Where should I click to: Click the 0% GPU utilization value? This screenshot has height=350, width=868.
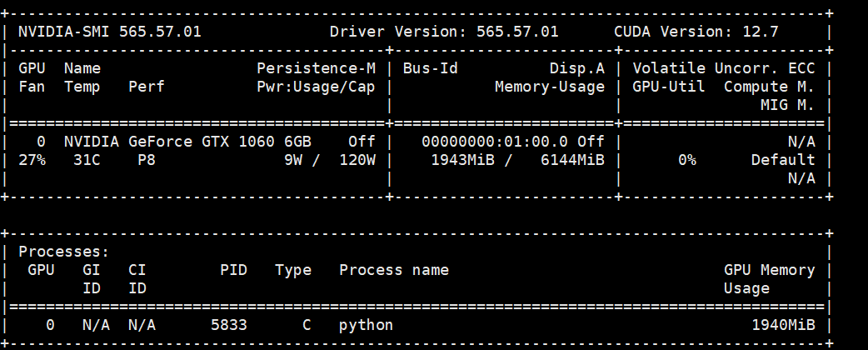(686, 160)
